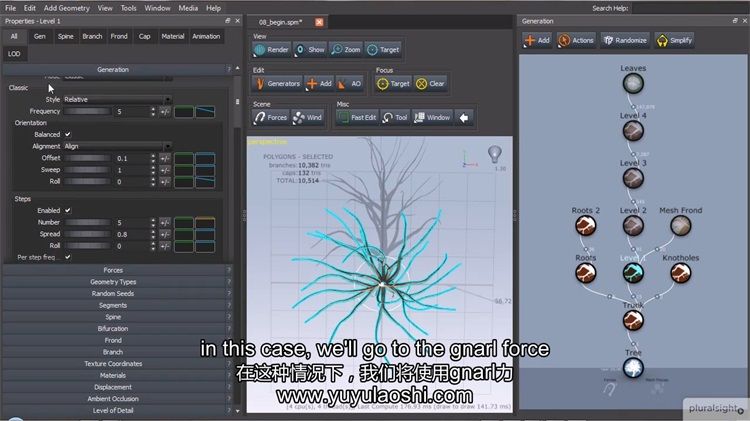This screenshot has height=421, width=750.
Task: Adjust the Spread slider
Action: point(88,234)
